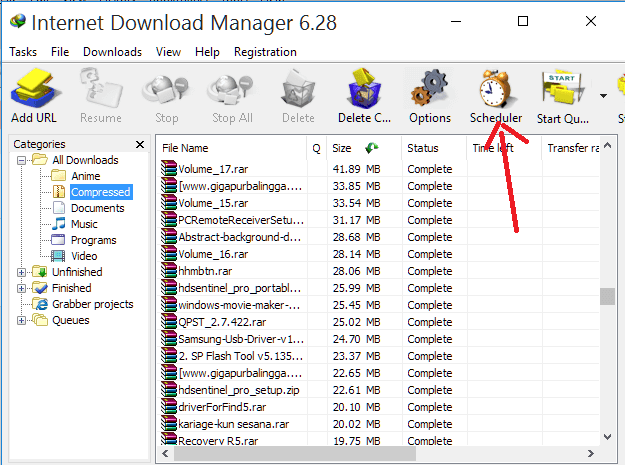Expand the Finished tree node

[x=22, y=288]
